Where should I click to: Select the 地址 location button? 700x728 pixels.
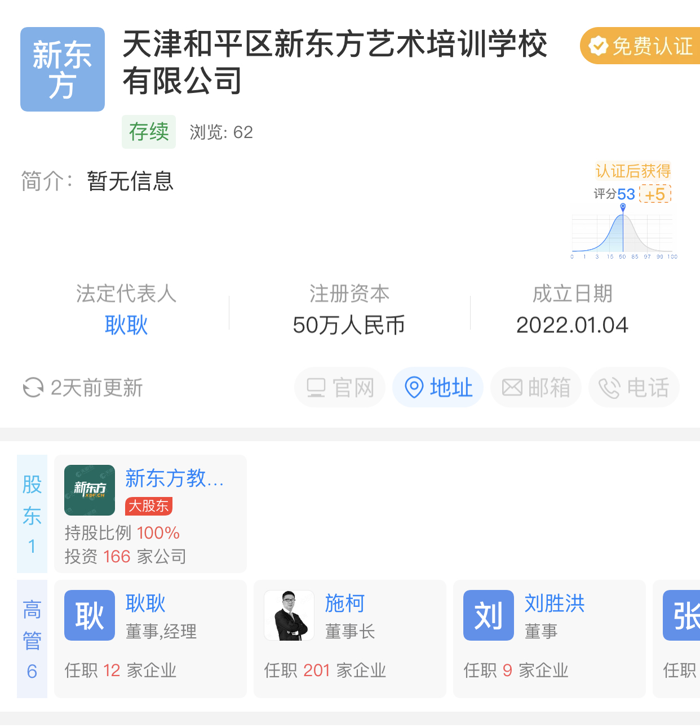(438, 388)
